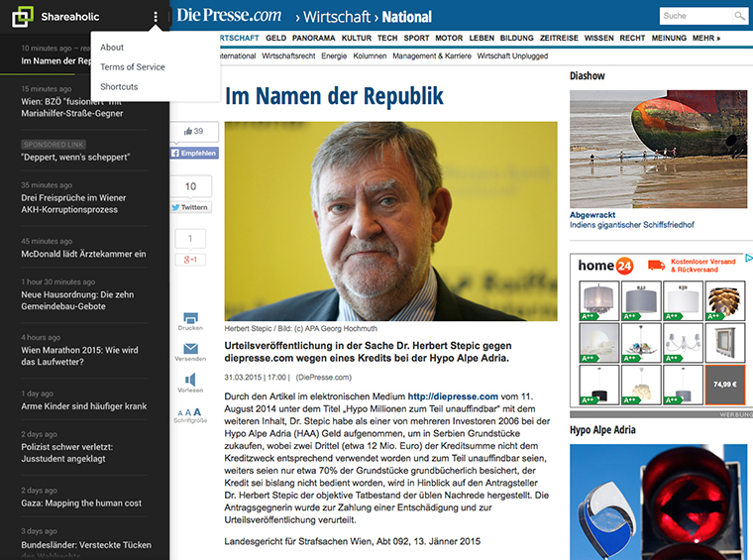Click the tweet count bubble 10
Screen dimensions: 753x560
coord(190,186)
